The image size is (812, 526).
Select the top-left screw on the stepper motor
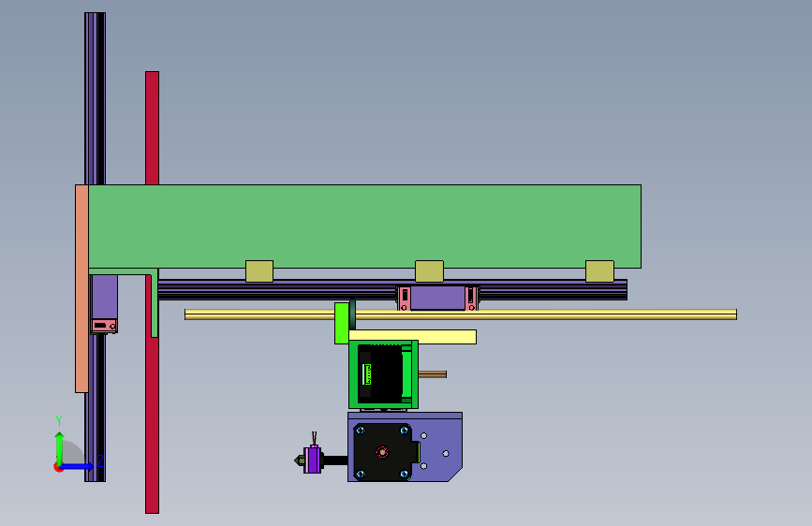(x=361, y=431)
